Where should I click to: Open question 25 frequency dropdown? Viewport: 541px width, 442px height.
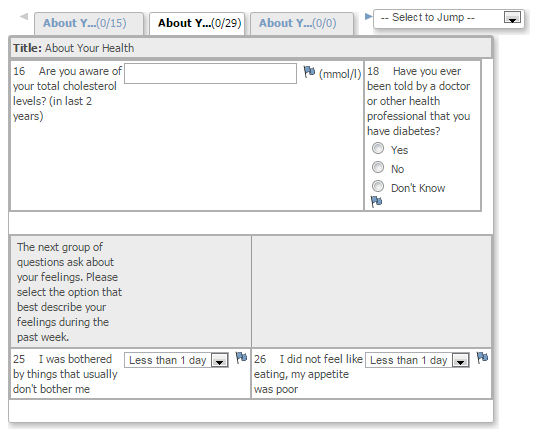(176, 360)
